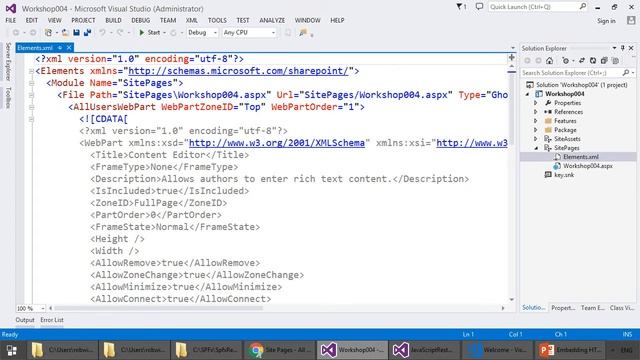This screenshot has width=640, height=360.
Task: Click the Navigate Forward icon
Action: [x=33, y=32]
